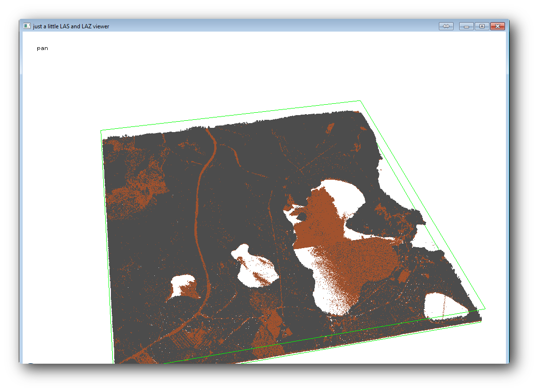Click the right corner of the green bounding box
Image resolution: width=538 pixels, height=392 pixels.
tap(485, 309)
